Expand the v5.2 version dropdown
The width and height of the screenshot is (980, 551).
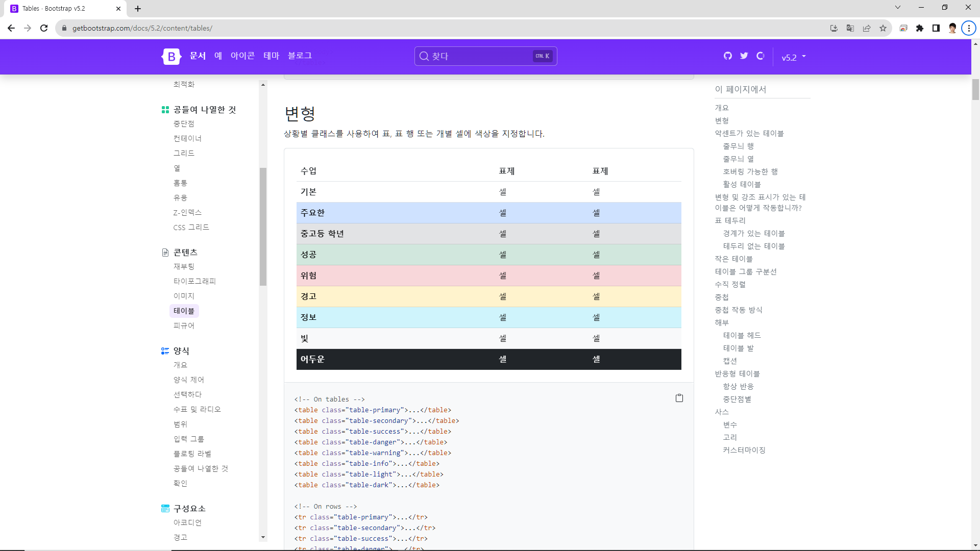[794, 57]
